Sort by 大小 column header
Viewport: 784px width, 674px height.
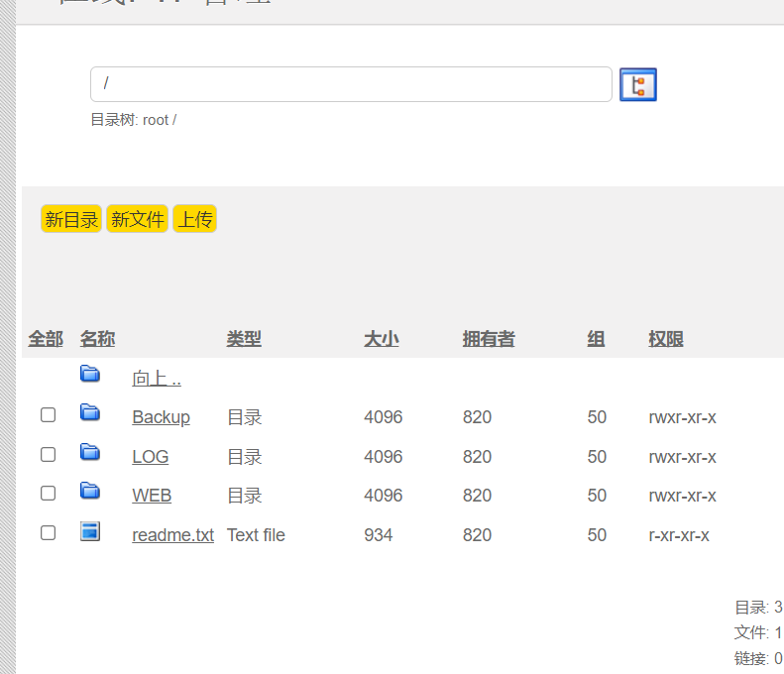(x=381, y=339)
